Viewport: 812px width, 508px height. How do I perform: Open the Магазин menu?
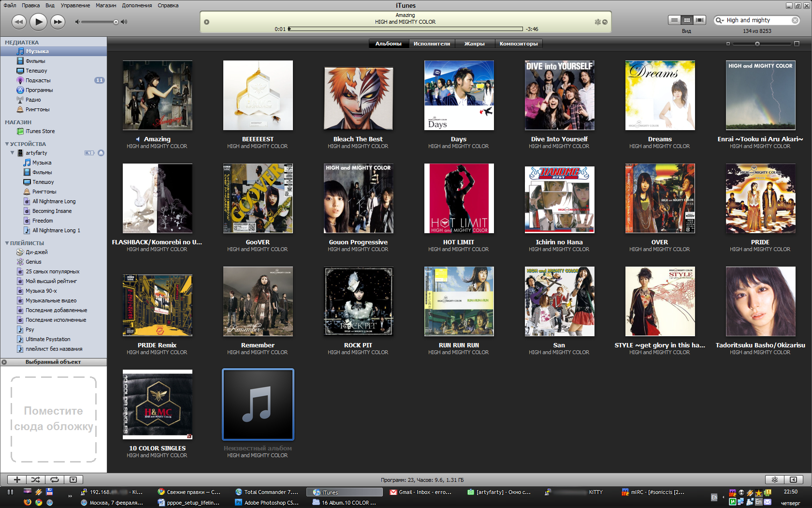tap(106, 5)
